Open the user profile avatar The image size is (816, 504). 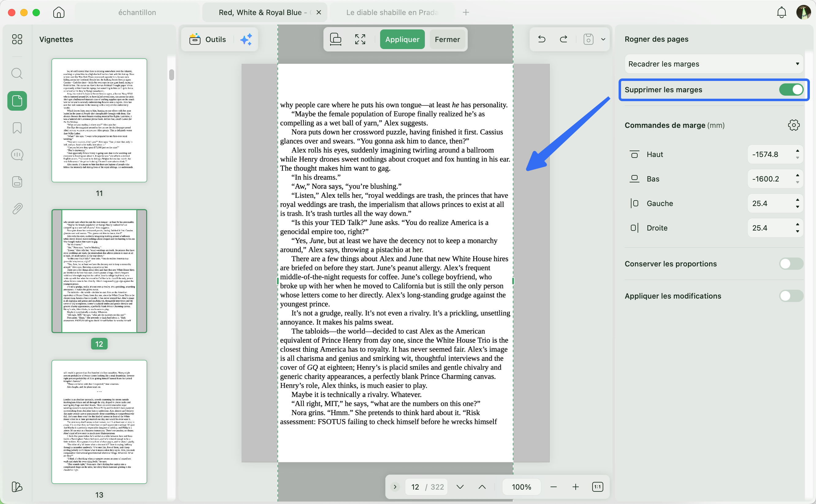(x=803, y=12)
